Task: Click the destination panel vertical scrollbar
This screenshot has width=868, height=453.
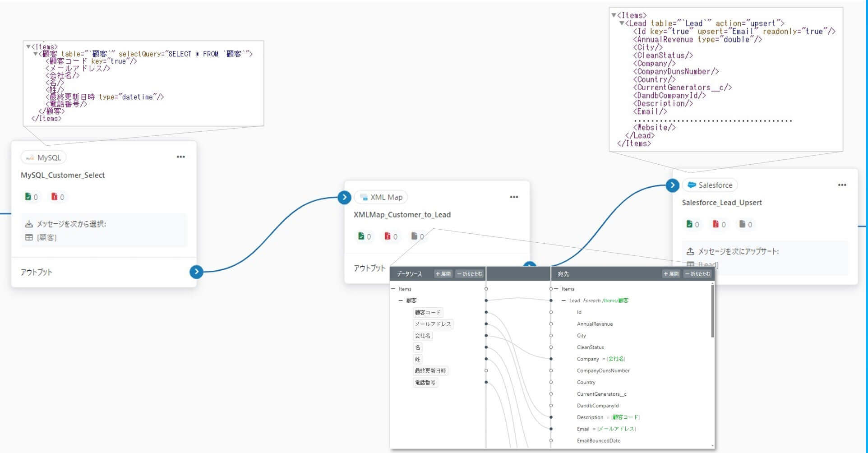Action: point(712,311)
